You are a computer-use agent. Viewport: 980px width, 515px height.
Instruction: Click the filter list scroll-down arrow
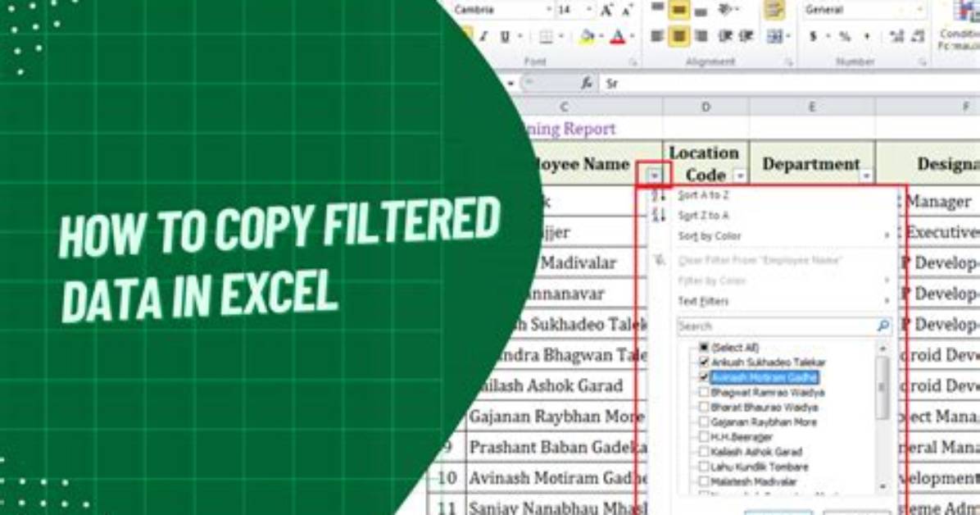click(882, 486)
